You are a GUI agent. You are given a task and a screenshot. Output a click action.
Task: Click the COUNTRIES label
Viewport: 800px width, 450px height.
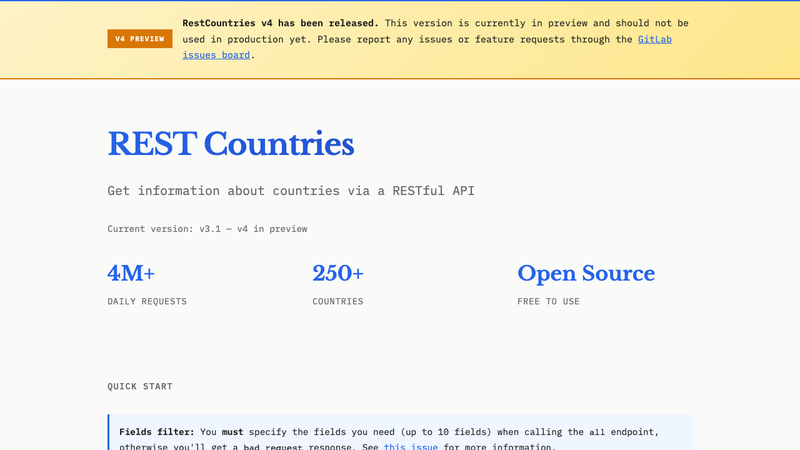pos(338,302)
